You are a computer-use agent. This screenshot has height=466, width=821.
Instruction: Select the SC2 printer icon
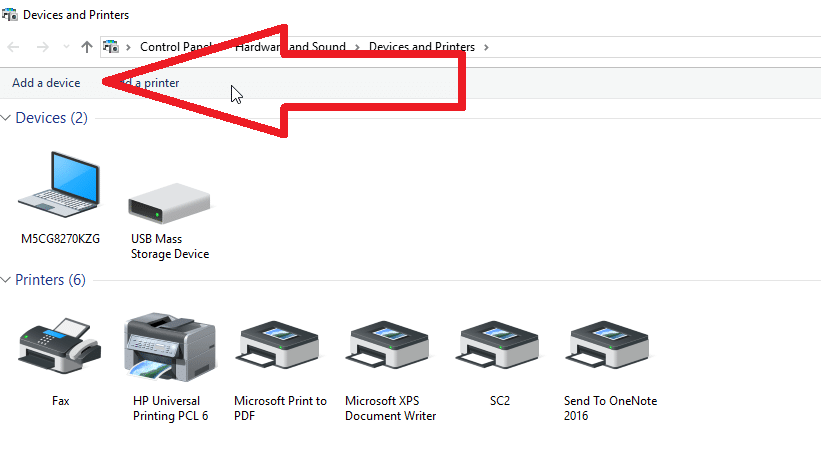pyautogui.click(x=497, y=345)
